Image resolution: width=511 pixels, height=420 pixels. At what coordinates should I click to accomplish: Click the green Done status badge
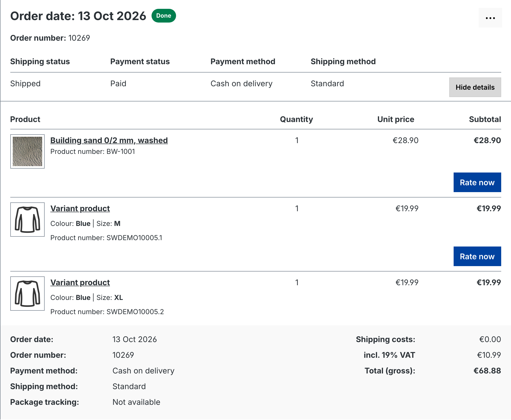(x=164, y=16)
